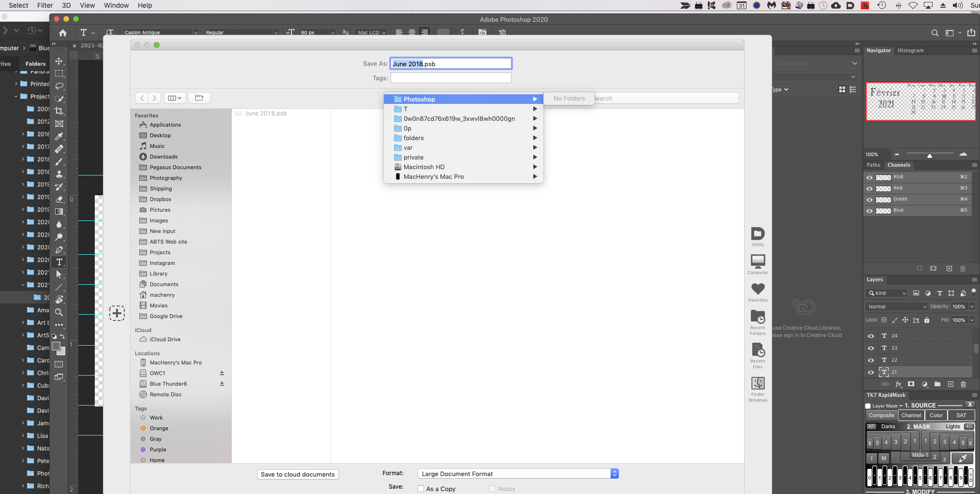Select the Move tool
The width and height of the screenshot is (980, 494).
click(x=59, y=61)
